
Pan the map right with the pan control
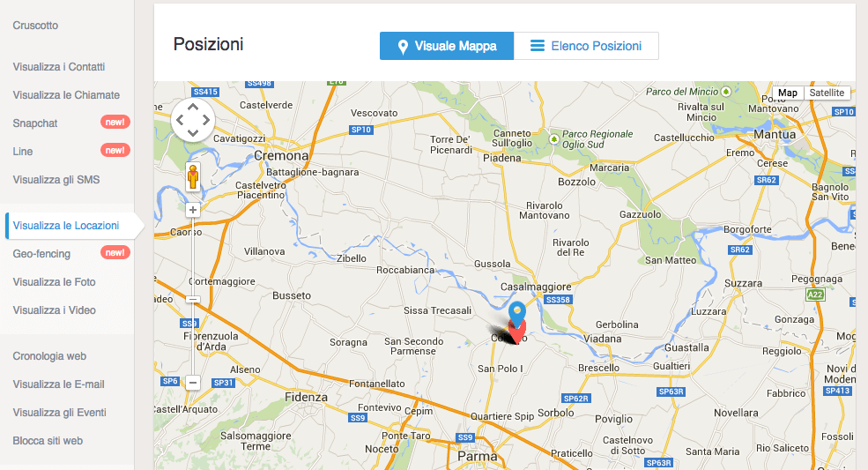coord(206,120)
